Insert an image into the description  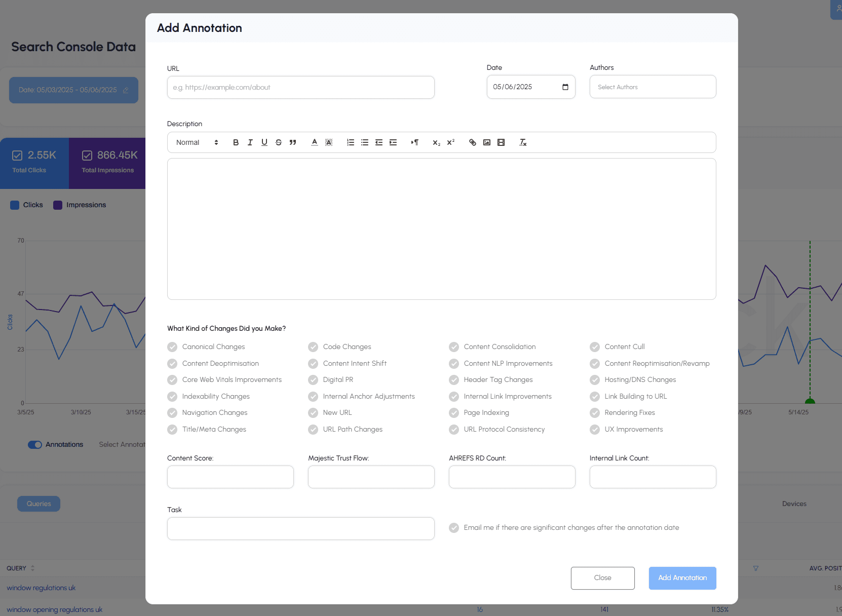486,142
